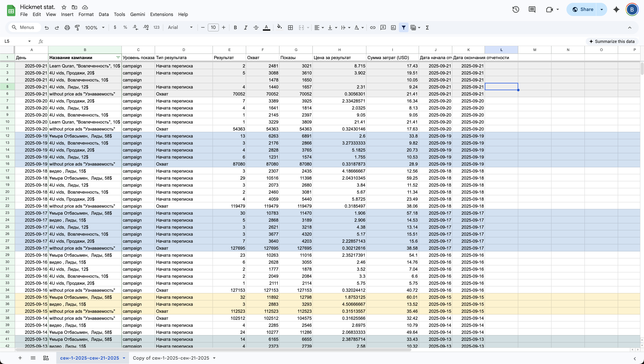This screenshot has width=644, height=364.
Task: Decrease decimal places icon
Action: click(x=136, y=28)
